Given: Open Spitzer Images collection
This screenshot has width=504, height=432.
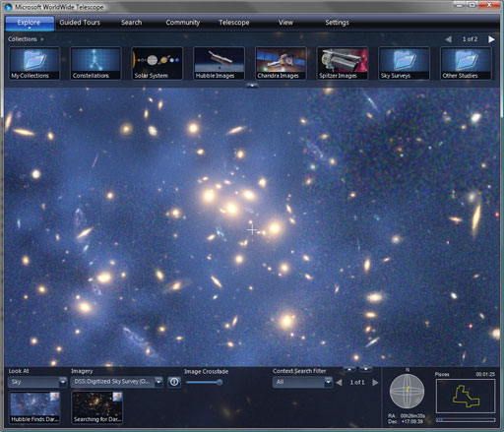Looking at the screenshot, I should click(x=343, y=63).
